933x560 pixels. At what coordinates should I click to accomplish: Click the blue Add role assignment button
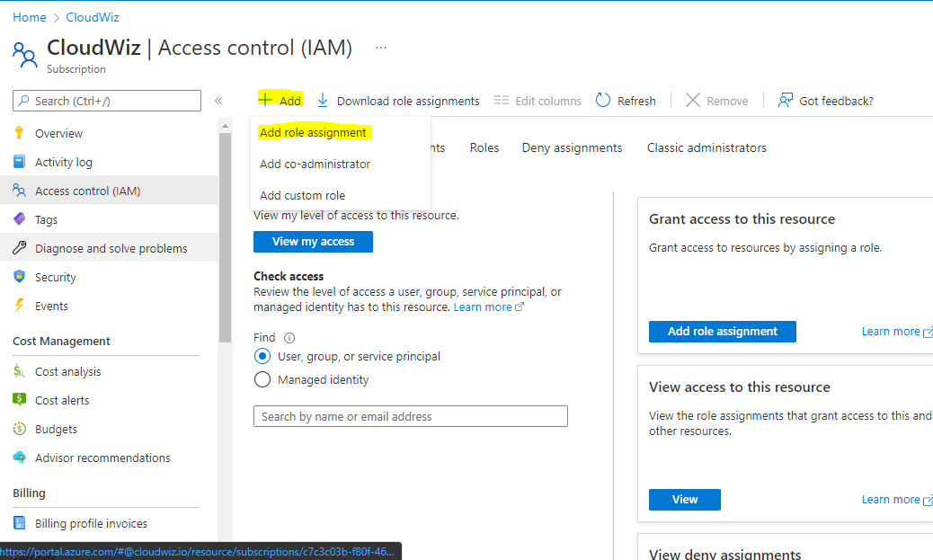tap(722, 331)
